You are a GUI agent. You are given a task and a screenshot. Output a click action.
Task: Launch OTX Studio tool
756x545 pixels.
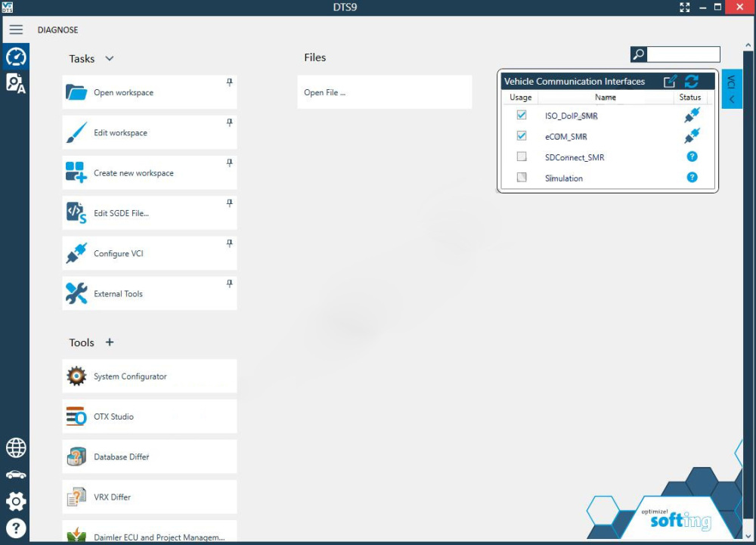click(150, 416)
